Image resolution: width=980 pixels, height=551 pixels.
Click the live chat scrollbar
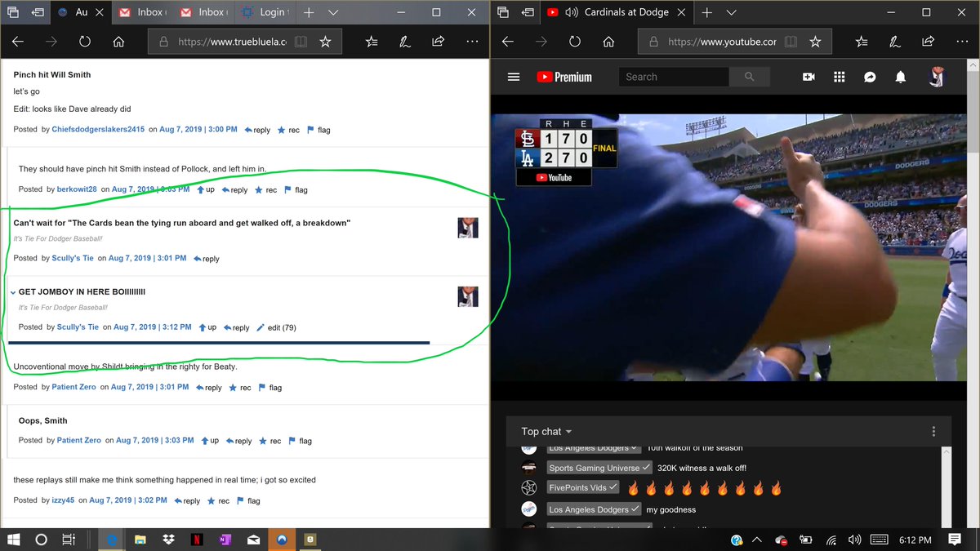coord(947,487)
